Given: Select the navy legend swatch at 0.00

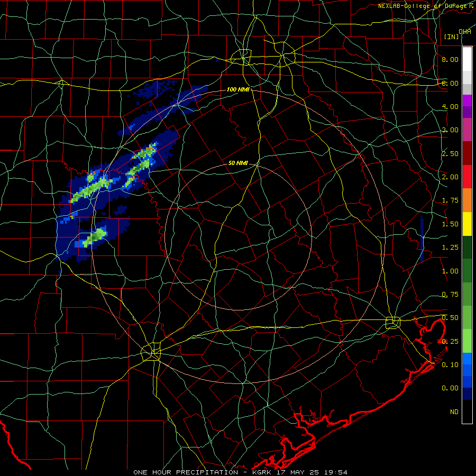Looking at the screenshot, I should 467,394.
